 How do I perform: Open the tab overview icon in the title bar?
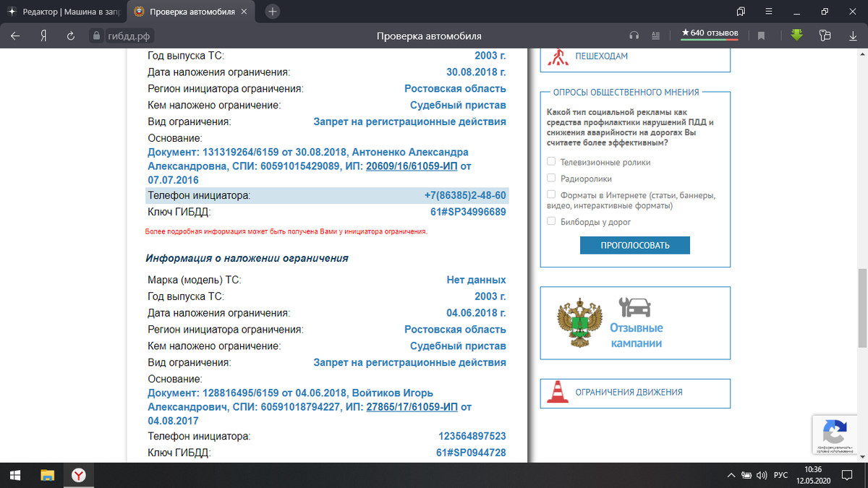(740, 12)
